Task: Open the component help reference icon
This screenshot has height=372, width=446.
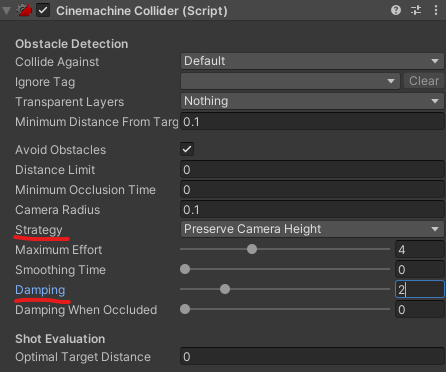Action: point(396,10)
